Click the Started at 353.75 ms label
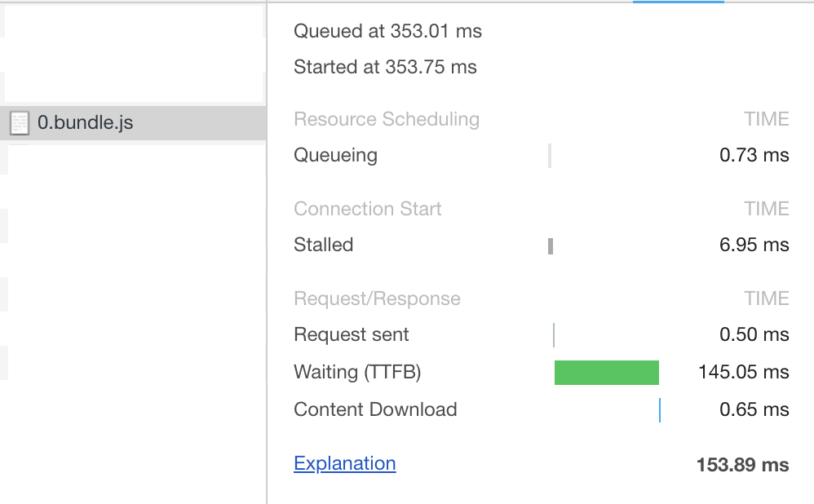 (x=385, y=67)
